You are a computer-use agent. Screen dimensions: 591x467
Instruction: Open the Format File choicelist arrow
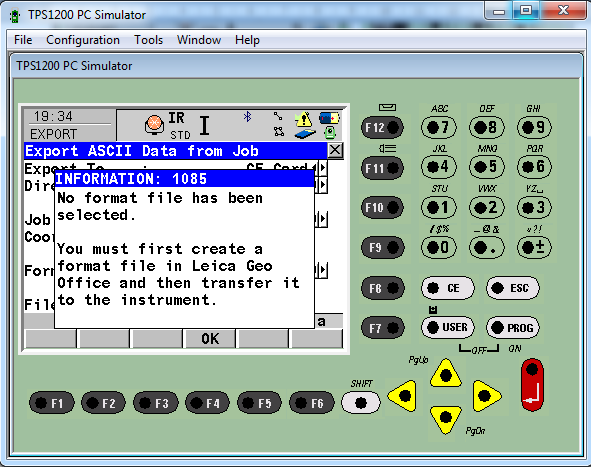323,270
